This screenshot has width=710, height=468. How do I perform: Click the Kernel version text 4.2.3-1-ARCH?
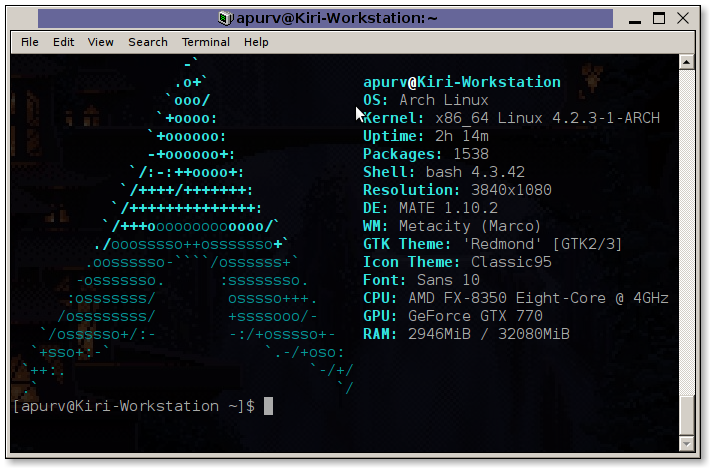[606, 118]
